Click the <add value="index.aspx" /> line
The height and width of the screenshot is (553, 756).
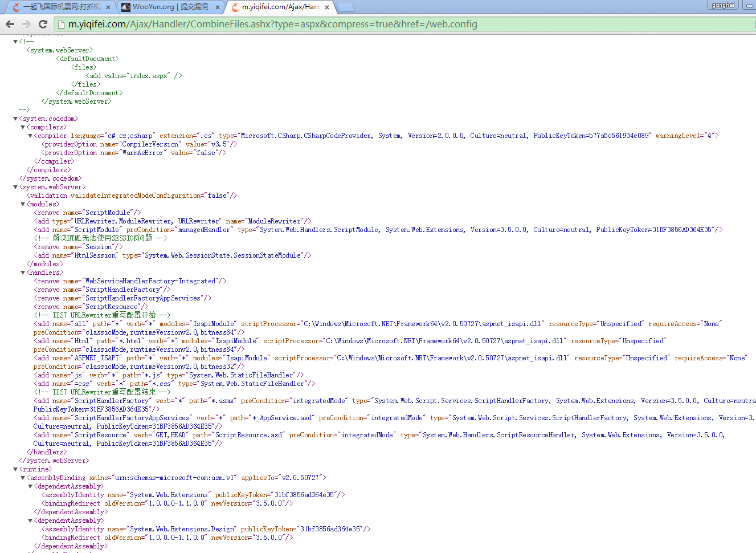coord(134,76)
